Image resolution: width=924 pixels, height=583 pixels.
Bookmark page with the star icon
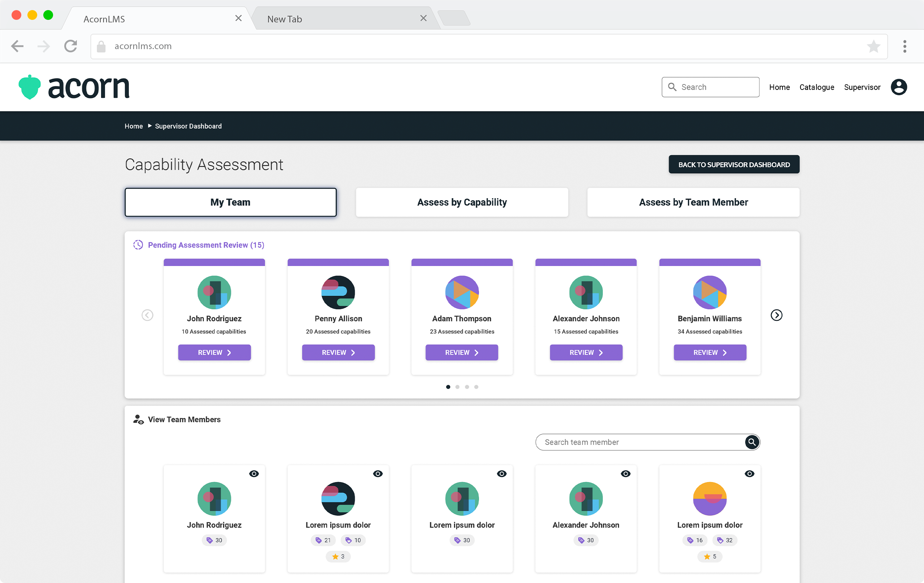click(x=873, y=47)
